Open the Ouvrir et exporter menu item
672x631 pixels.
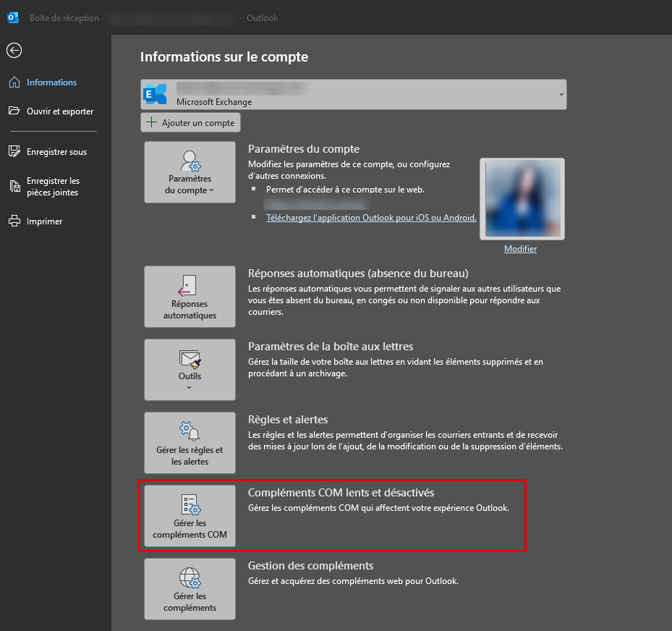(60, 111)
